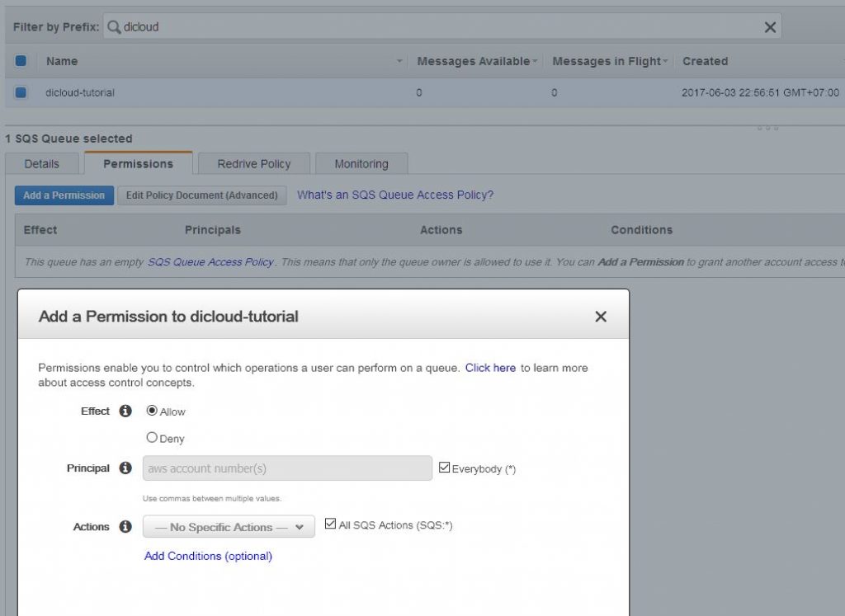Close the Add a Permission dialog

pyautogui.click(x=601, y=316)
